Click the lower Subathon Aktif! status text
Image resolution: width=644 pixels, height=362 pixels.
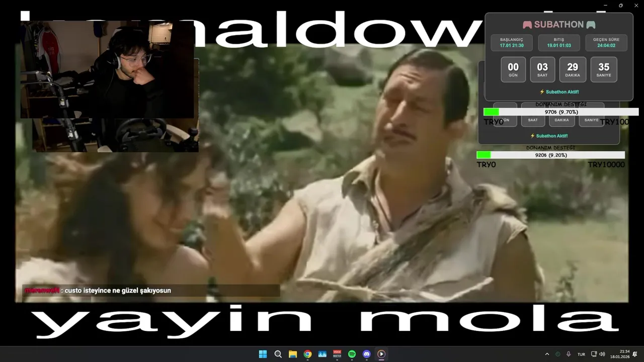pos(549,136)
